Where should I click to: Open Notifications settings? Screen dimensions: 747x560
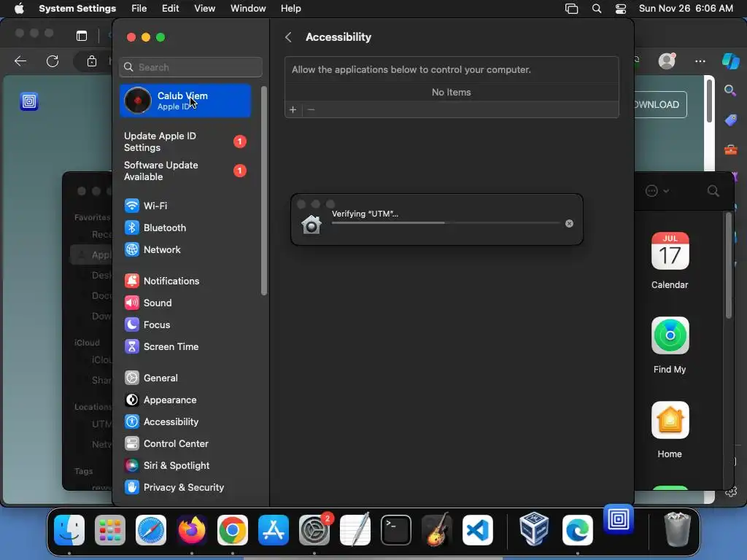162,281
